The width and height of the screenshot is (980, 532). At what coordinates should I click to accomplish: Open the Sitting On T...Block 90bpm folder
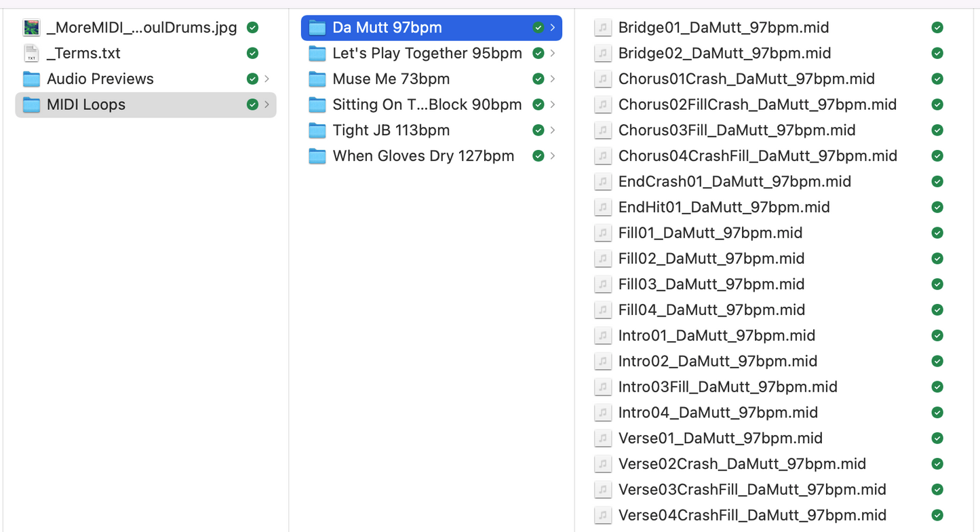(x=427, y=104)
